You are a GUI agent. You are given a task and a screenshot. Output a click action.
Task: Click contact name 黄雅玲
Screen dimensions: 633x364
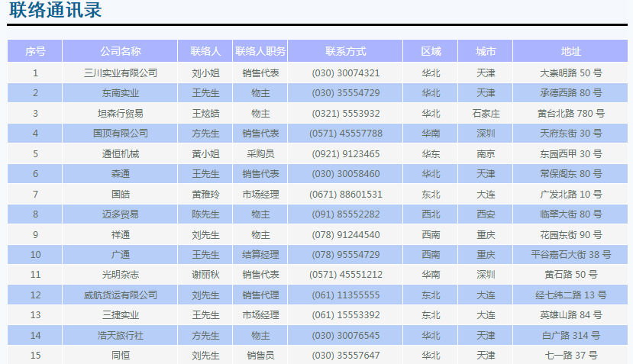point(205,194)
